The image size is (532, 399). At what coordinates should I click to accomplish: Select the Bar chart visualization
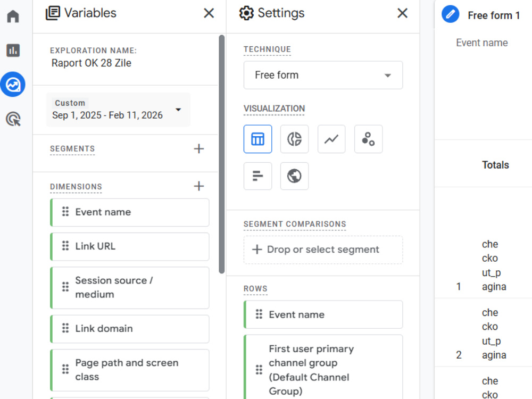click(257, 176)
